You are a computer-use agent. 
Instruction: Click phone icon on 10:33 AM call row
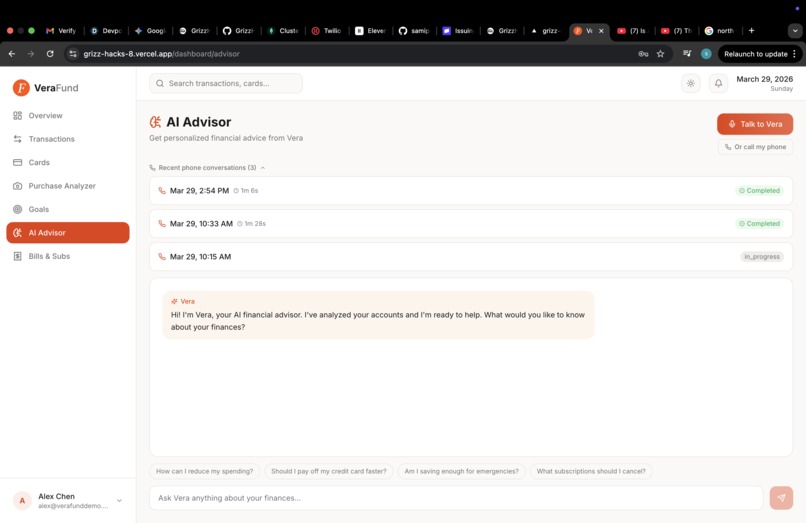[x=162, y=224]
